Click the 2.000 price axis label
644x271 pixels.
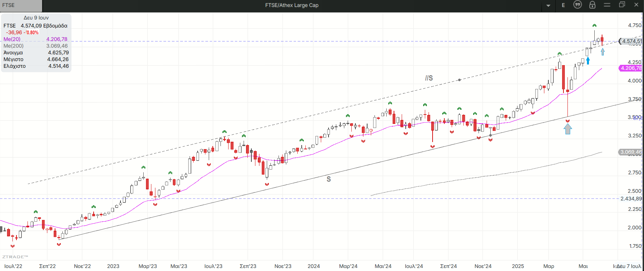click(x=635, y=228)
